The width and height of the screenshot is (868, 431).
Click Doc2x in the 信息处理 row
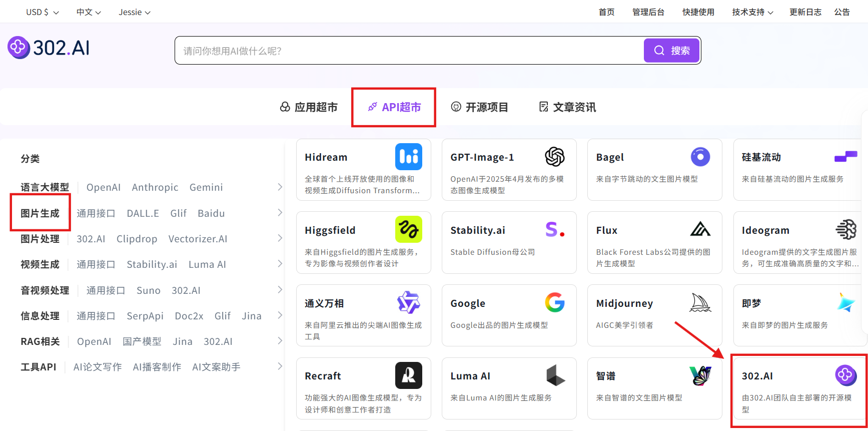[x=189, y=316]
